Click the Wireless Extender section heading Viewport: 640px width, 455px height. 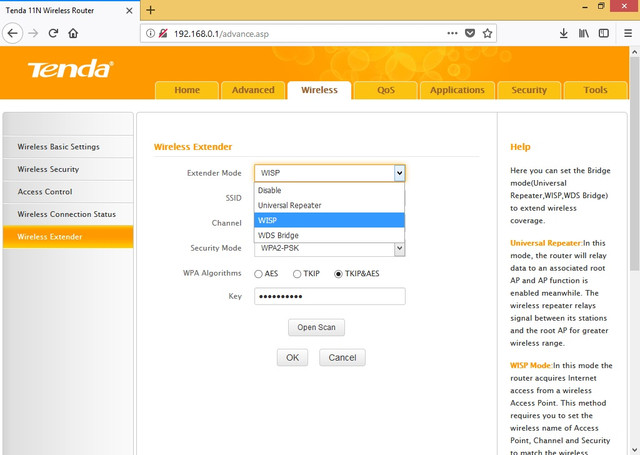[193, 147]
